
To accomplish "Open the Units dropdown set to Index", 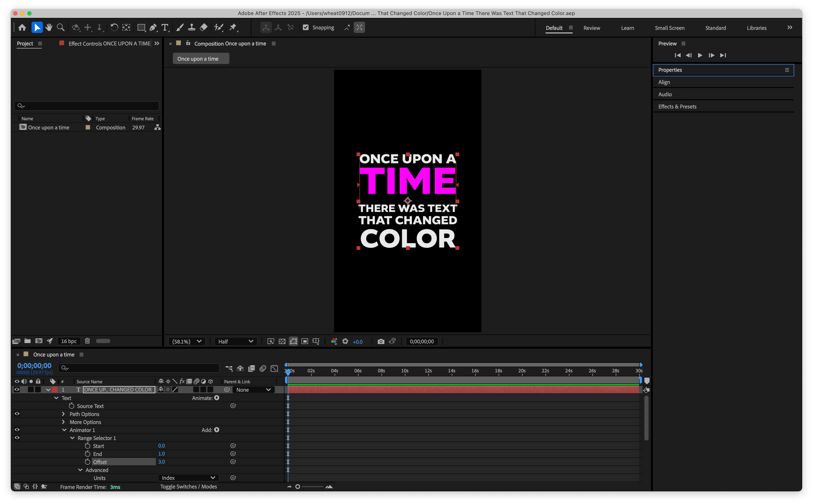I will (x=188, y=478).
